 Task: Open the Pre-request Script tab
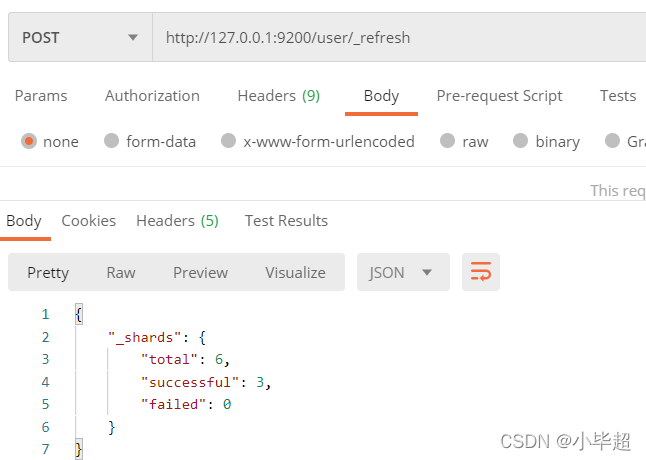[x=499, y=96]
